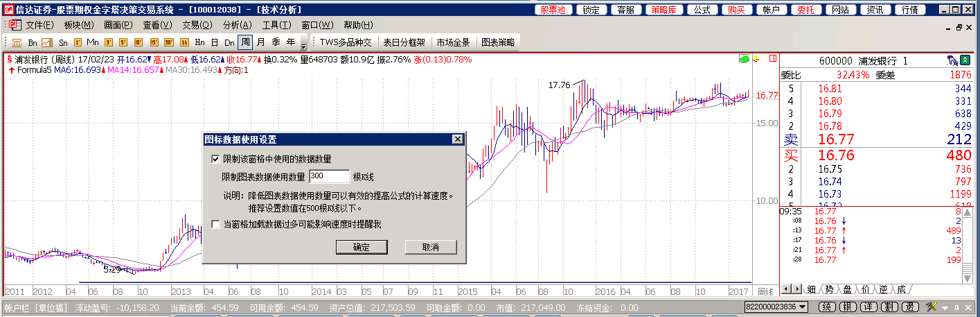This screenshot has width=980, height=317.
Task: Select the Dn period button
Action: (229, 43)
